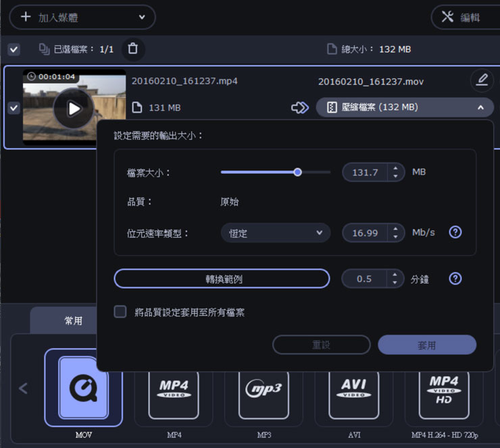
Task: Open the 加入媒體 dropdown arrow
Action: click(142, 17)
